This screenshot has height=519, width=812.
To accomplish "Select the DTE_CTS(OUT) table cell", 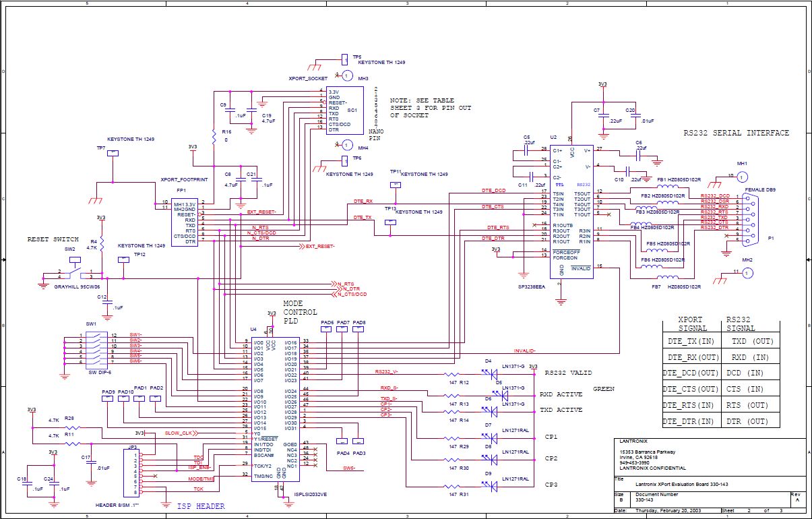I will point(691,389).
